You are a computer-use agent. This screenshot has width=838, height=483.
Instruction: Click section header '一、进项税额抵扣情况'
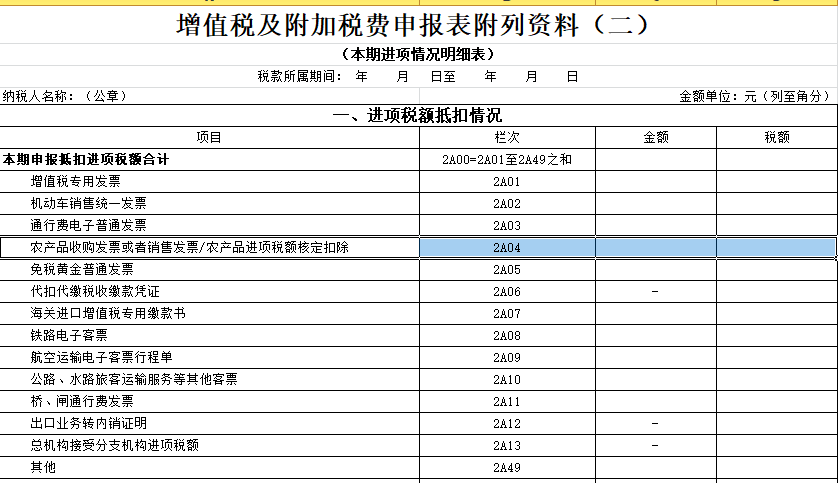coord(417,115)
